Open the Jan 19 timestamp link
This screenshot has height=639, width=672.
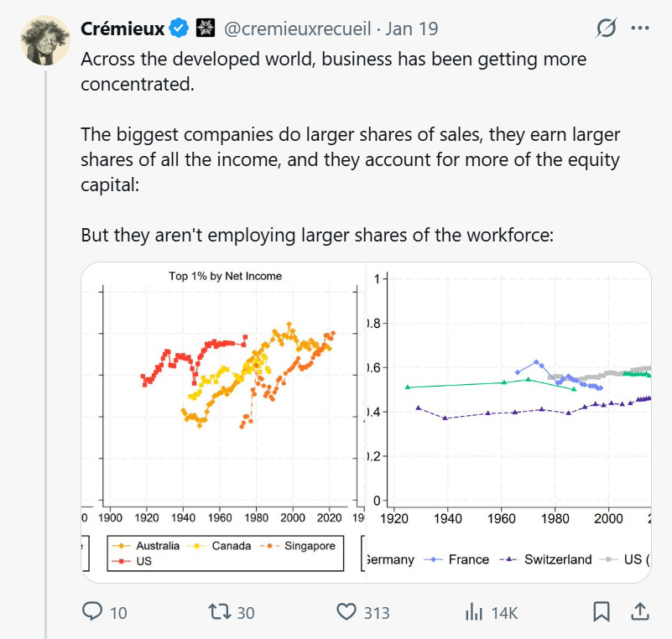(412, 29)
